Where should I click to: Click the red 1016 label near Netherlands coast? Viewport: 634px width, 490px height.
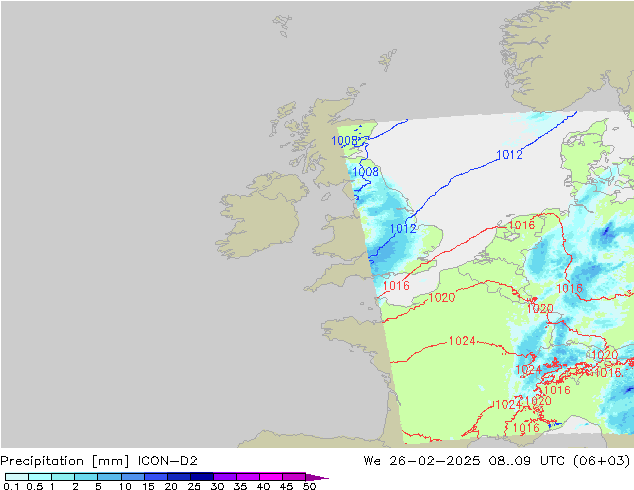pyautogui.click(x=521, y=225)
